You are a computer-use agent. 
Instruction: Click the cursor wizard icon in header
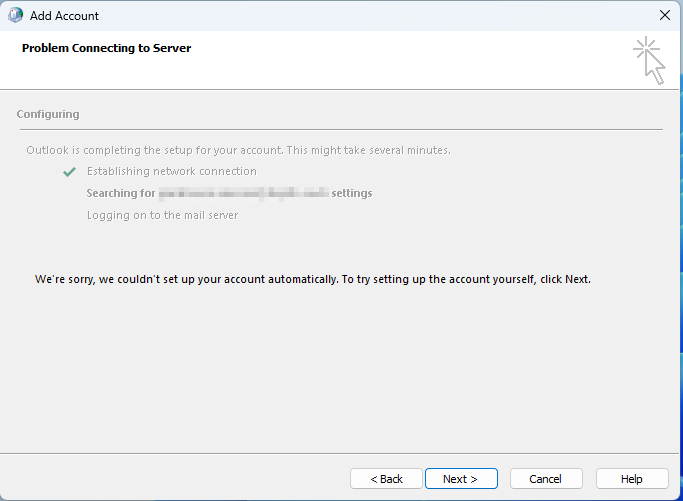tap(649, 61)
